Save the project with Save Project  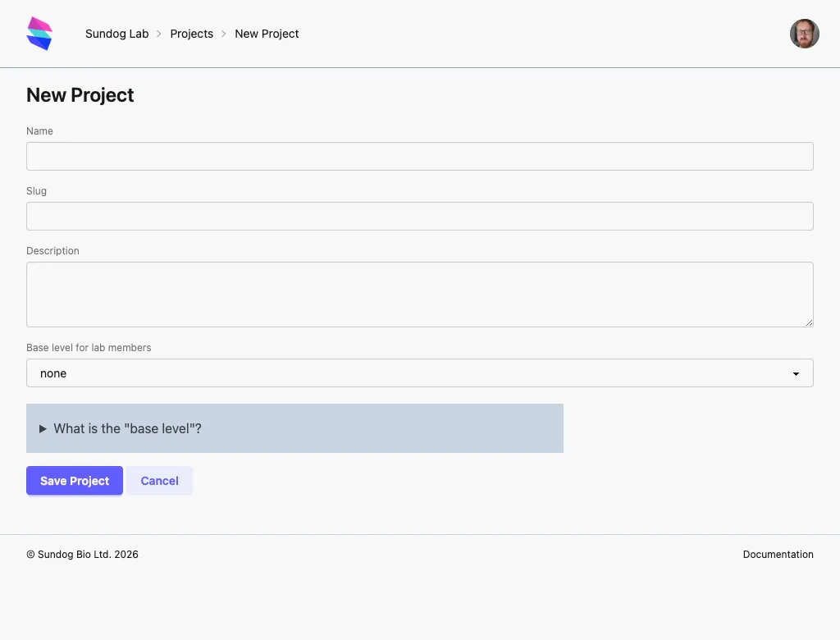click(x=74, y=480)
